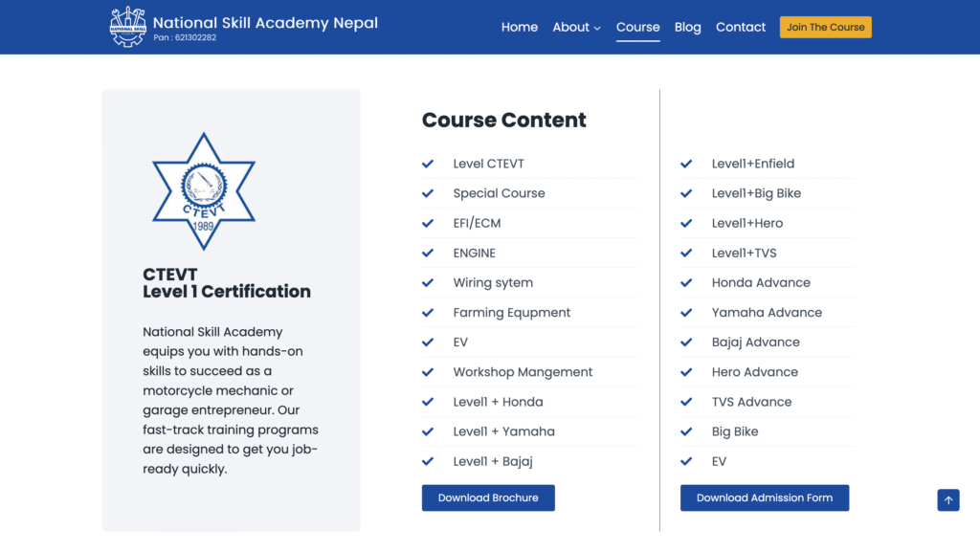Click the Pan : 621302282 text
Image resolution: width=980 pixels, height=552 pixels.
(x=185, y=37)
